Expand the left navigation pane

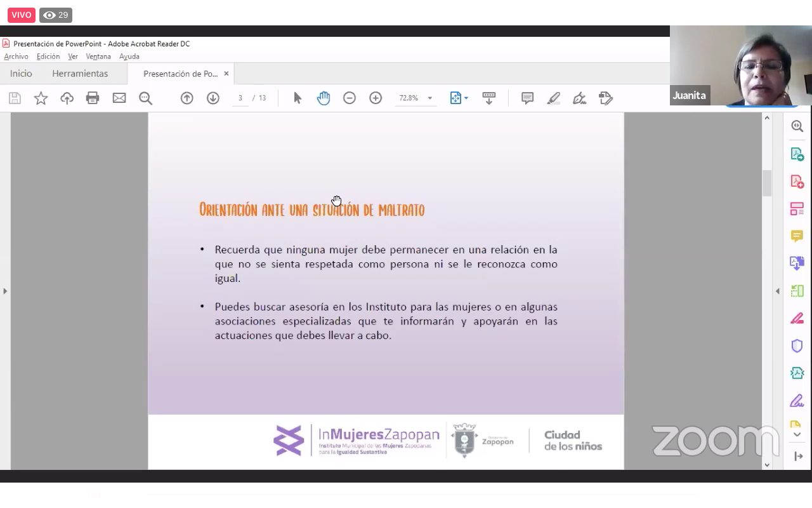5,291
